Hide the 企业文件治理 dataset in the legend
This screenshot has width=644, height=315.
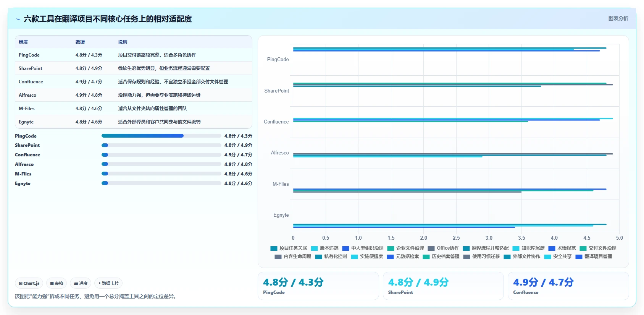pyautogui.click(x=405, y=248)
